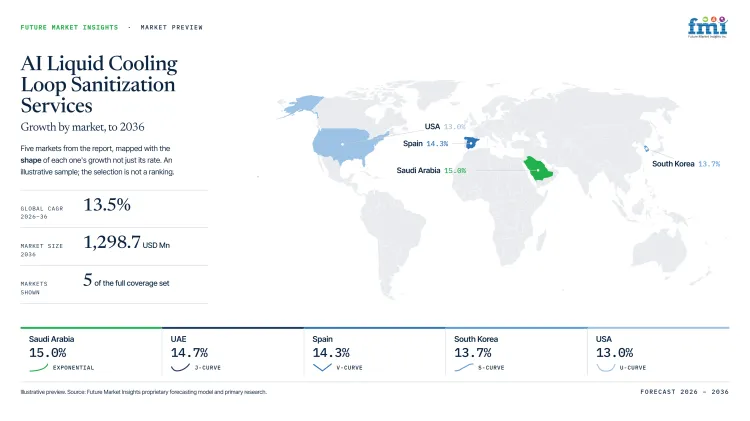Click the U-curve icon under USA
Viewport: 750px width, 421px height.
point(606,367)
